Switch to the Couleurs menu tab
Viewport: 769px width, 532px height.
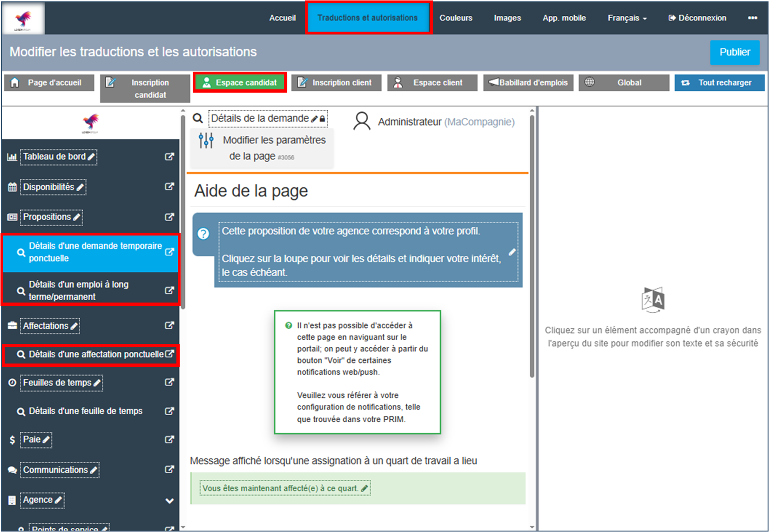(x=456, y=18)
